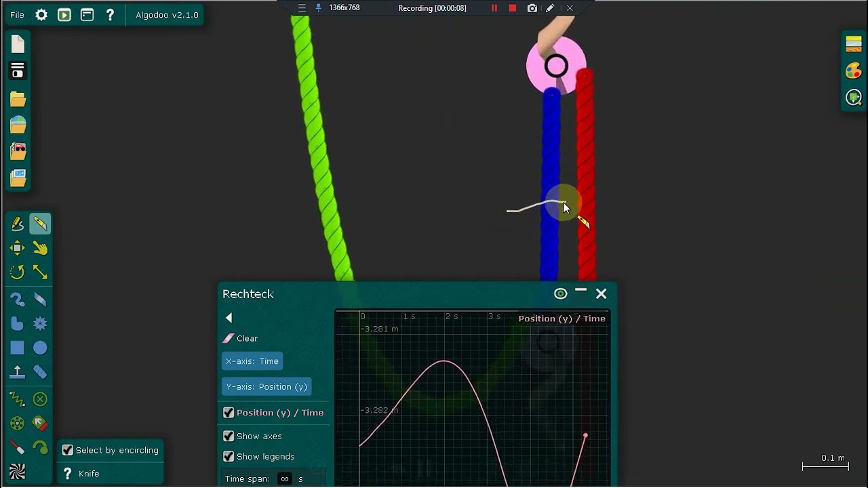Toggle Position (y) / Time checkbox
Viewport: 868px width, 488px height.
(229, 412)
